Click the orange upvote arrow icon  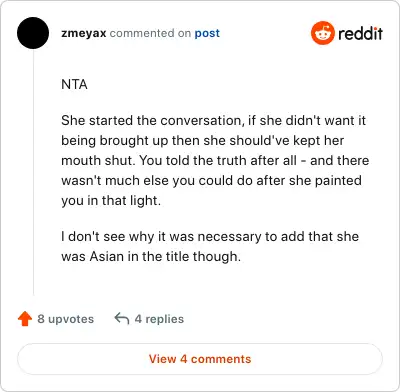(25, 319)
